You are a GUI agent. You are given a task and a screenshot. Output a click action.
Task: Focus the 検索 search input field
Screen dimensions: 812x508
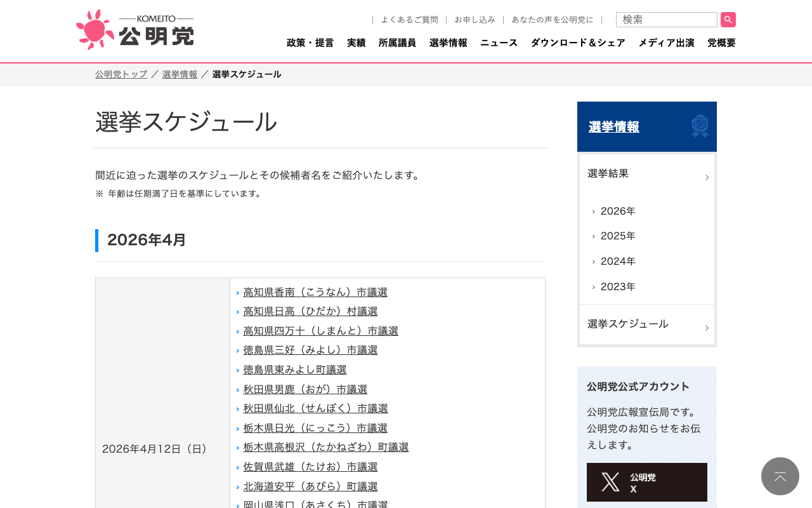point(667,20)
